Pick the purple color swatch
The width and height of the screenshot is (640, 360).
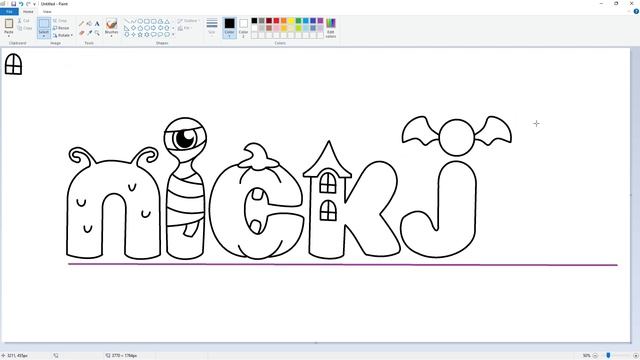[320, 21]
